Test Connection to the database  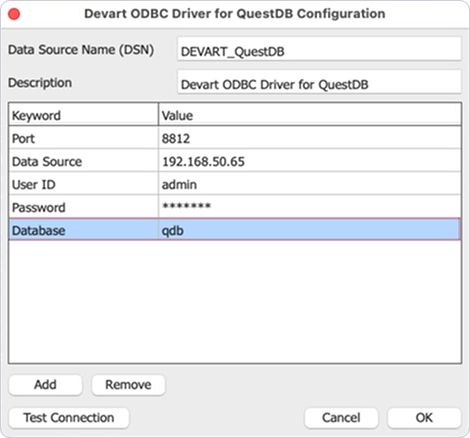[69, 418]
